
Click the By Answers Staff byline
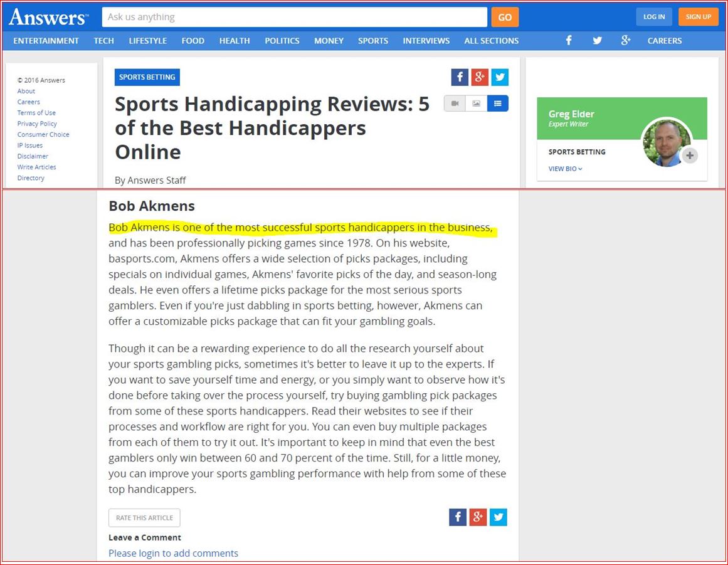[150, 180]
